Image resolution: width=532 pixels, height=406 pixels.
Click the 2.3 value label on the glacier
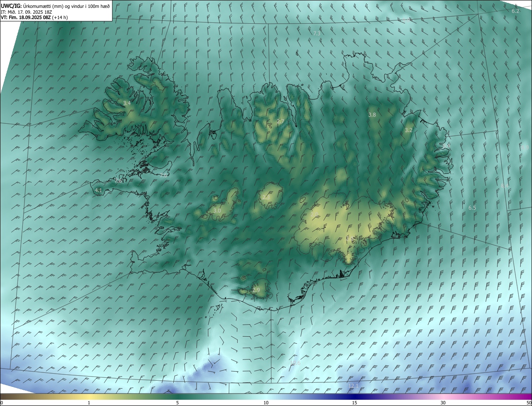click(266, 197)
